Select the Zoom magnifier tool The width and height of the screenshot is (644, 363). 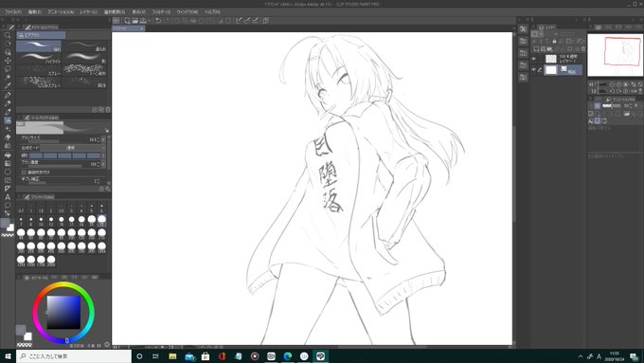pyautogui.click(x=8, y=35)
